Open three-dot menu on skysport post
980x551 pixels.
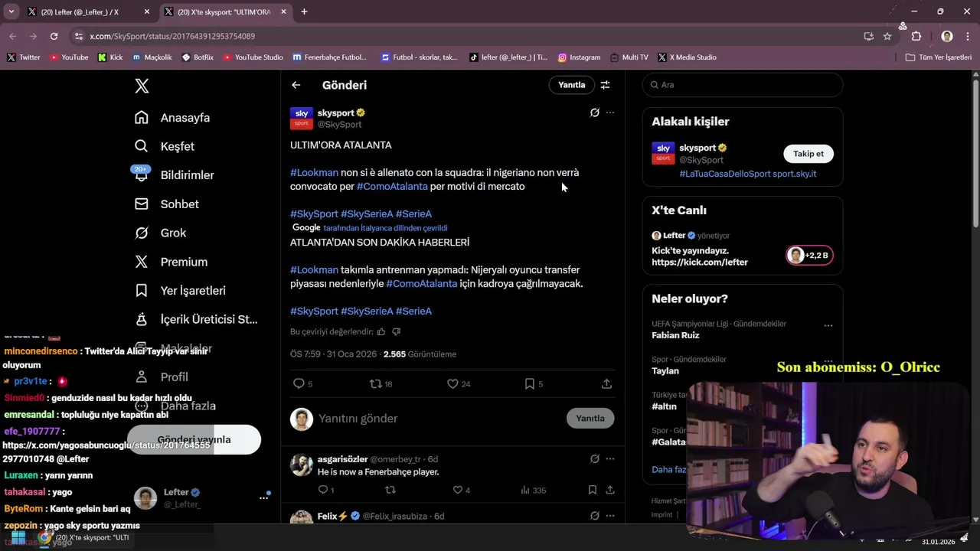click(610, 112)
